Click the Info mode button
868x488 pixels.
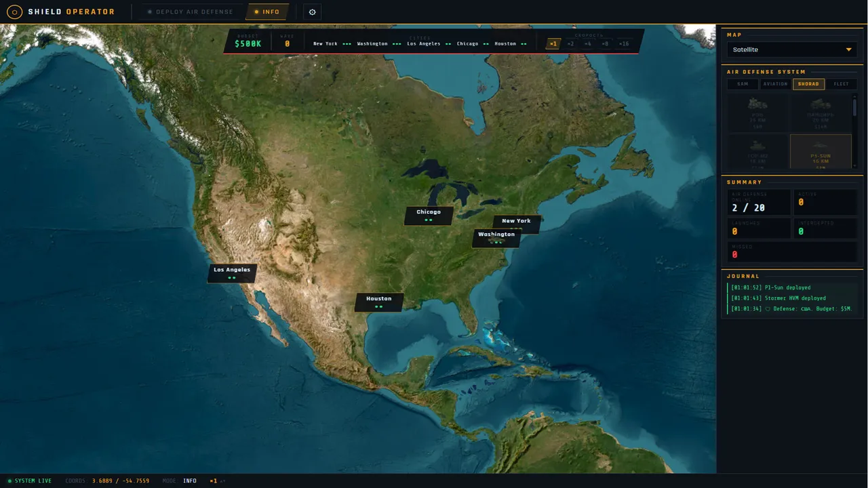[267, 12]
